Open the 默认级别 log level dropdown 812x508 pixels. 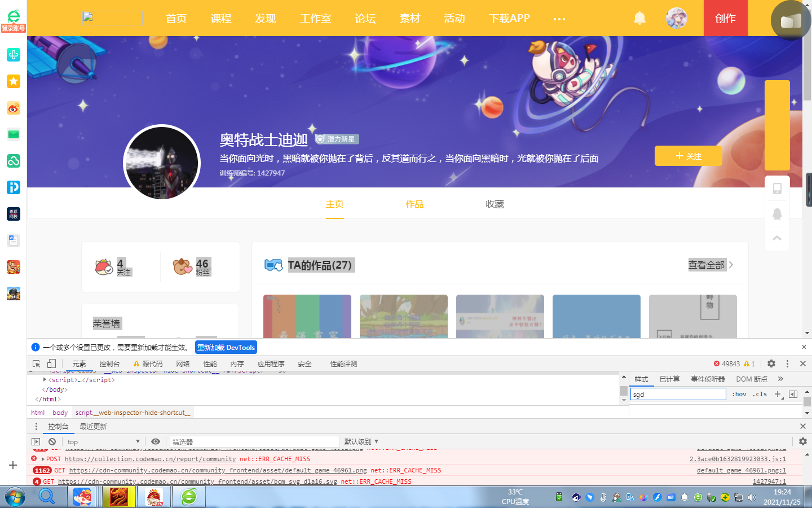coord(361,441)
